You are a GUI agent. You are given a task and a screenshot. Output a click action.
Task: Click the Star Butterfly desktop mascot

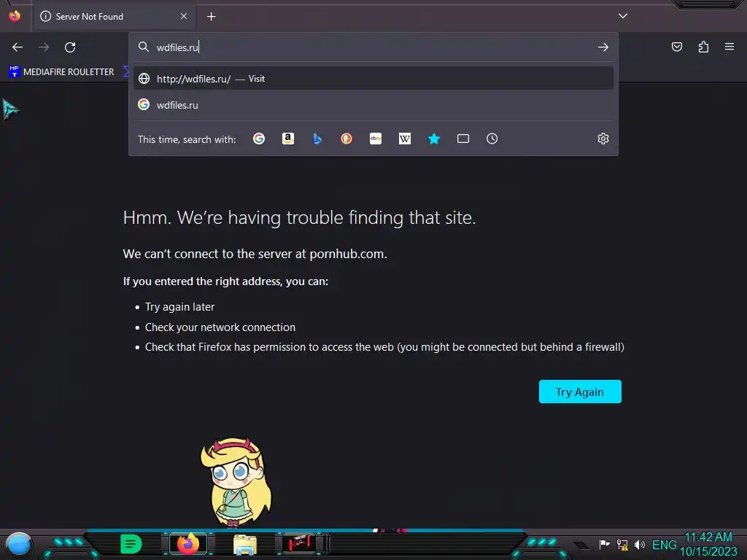coord(236,482)
